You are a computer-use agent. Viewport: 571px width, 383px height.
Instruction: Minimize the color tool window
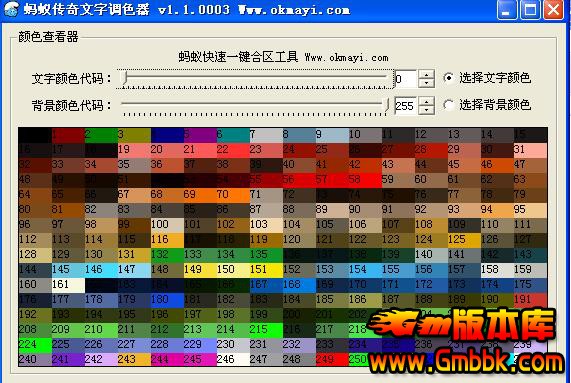(506, 9)
